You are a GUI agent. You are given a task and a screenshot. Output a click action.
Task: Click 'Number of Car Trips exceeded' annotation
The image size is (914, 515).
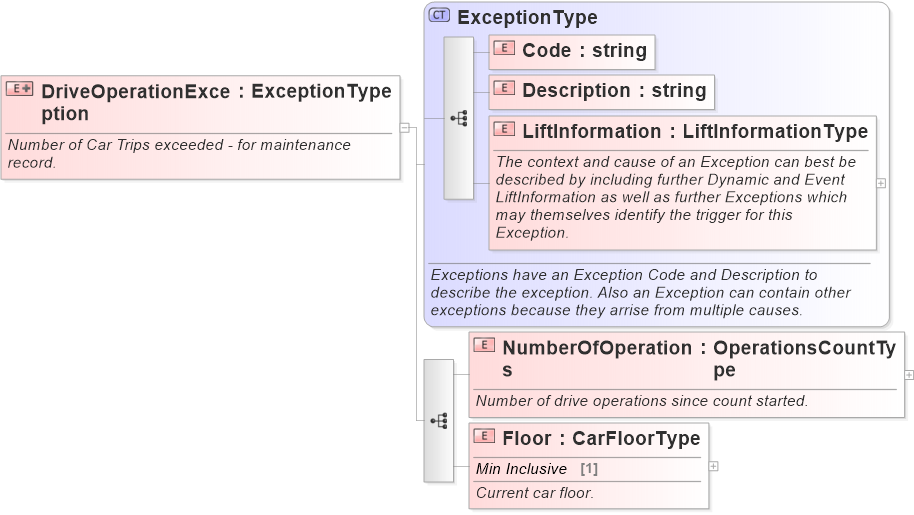[x=179, y=153]
